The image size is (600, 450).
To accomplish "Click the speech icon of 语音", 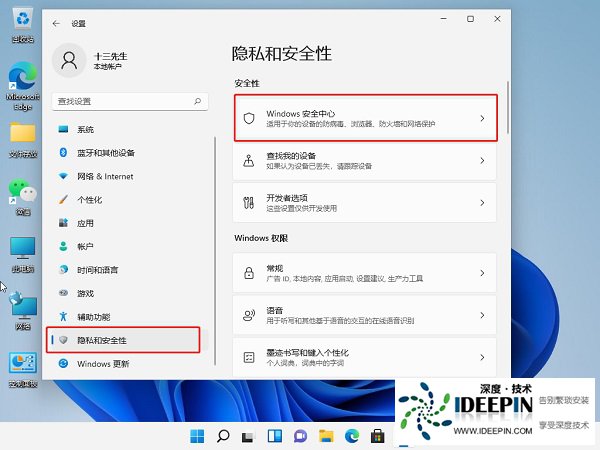I will click(249, 315).
